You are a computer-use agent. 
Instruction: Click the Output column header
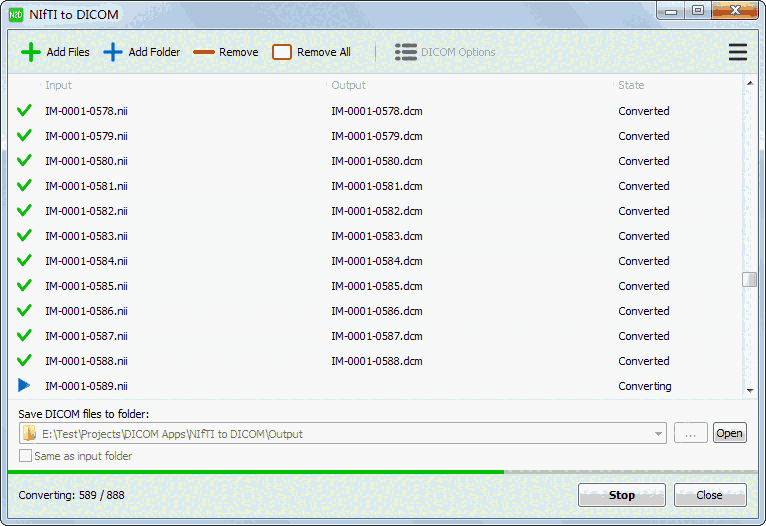click(x=348, y=85)
